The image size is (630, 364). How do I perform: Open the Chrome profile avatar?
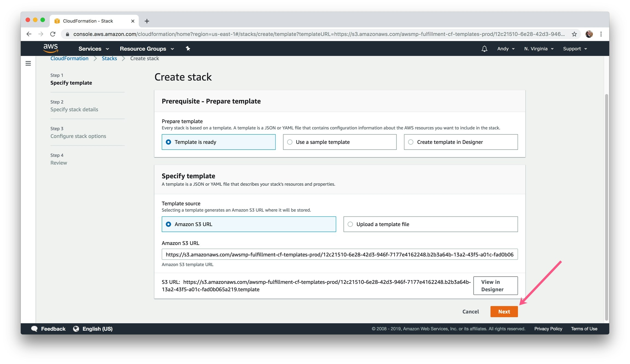(x=589, y=34)
